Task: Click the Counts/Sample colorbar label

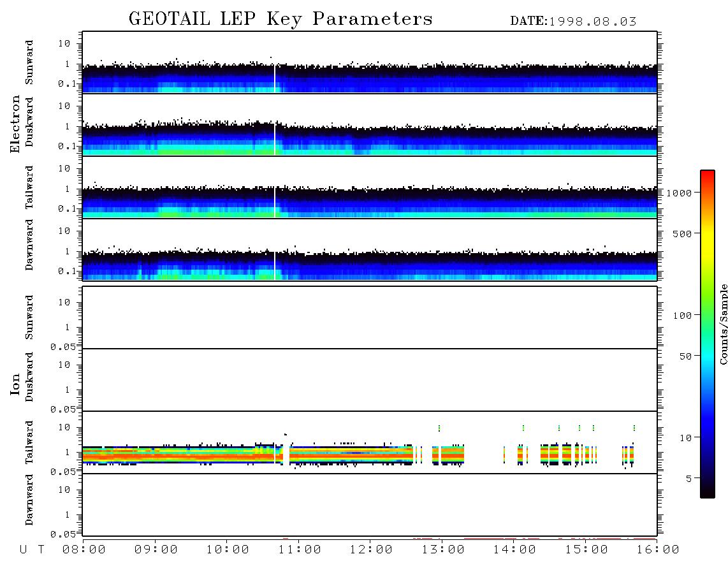Action: (723, 324)
